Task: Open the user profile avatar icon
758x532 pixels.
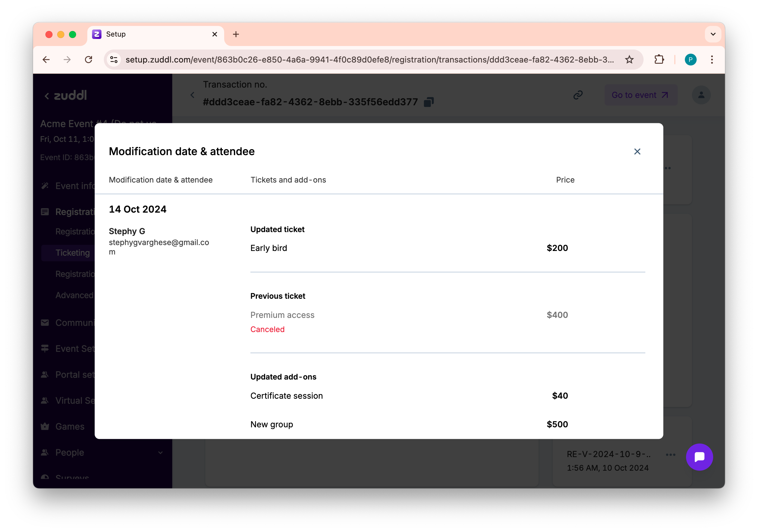Action: tap(701, 95)
